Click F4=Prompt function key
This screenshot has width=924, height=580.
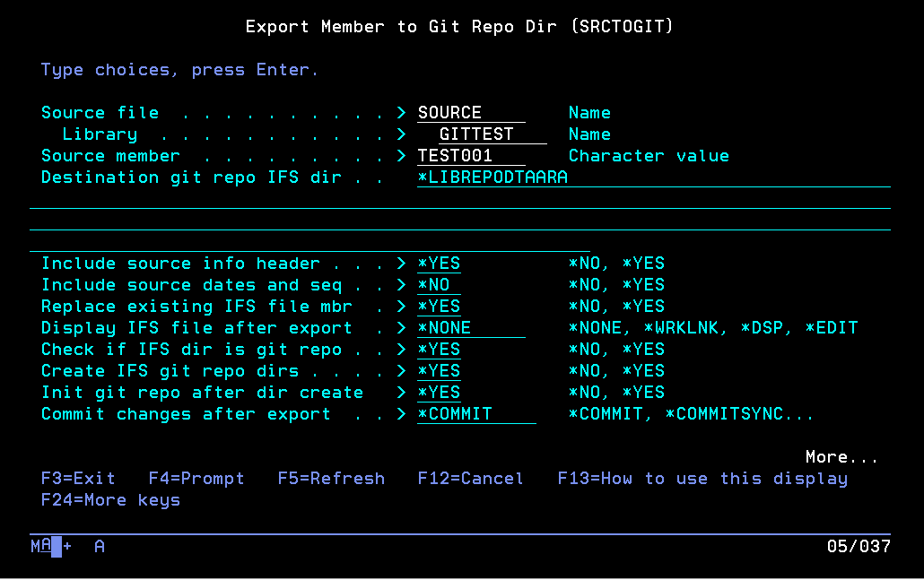[x=196, y=478]
